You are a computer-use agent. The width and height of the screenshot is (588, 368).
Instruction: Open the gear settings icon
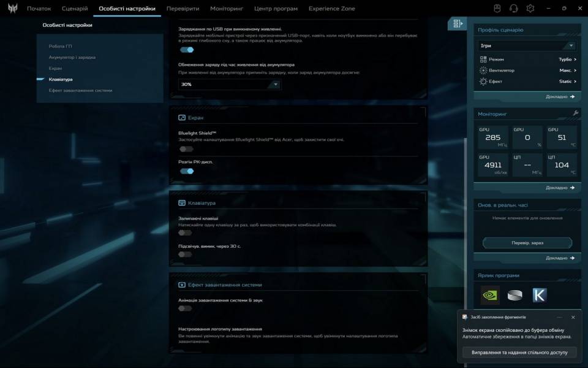pyautogui.click(x=530, y=9)
